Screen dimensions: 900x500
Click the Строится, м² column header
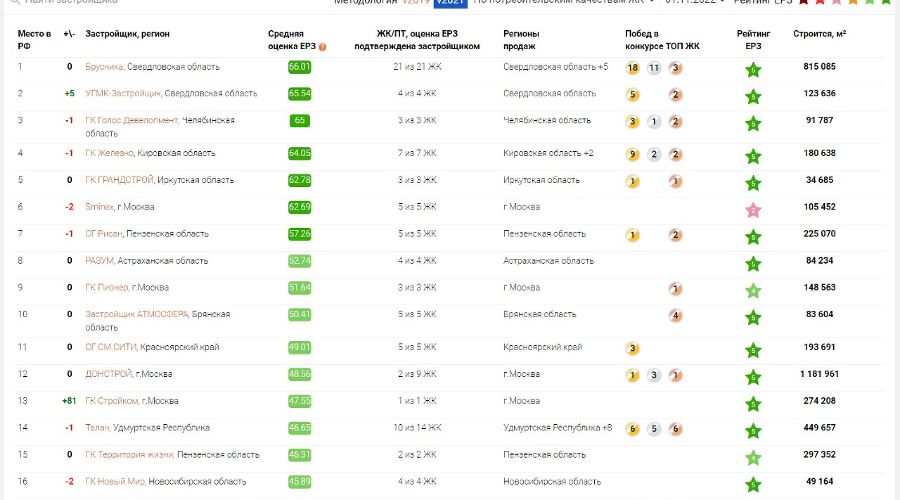[819, 34]
